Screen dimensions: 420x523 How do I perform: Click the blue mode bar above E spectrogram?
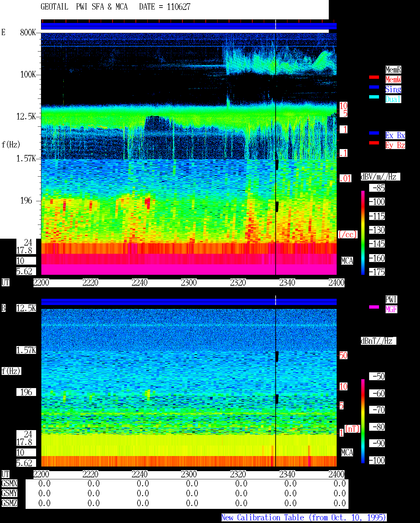coord(189,26)
